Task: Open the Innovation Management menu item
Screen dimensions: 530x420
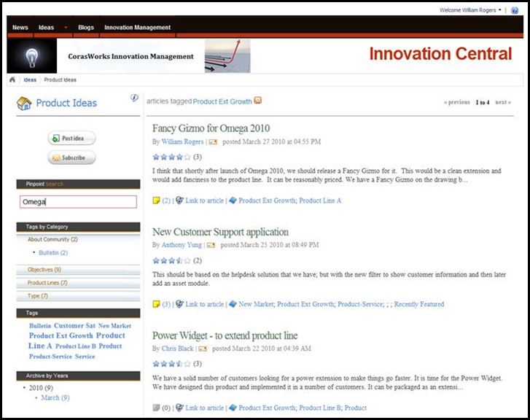Action: 137,28
